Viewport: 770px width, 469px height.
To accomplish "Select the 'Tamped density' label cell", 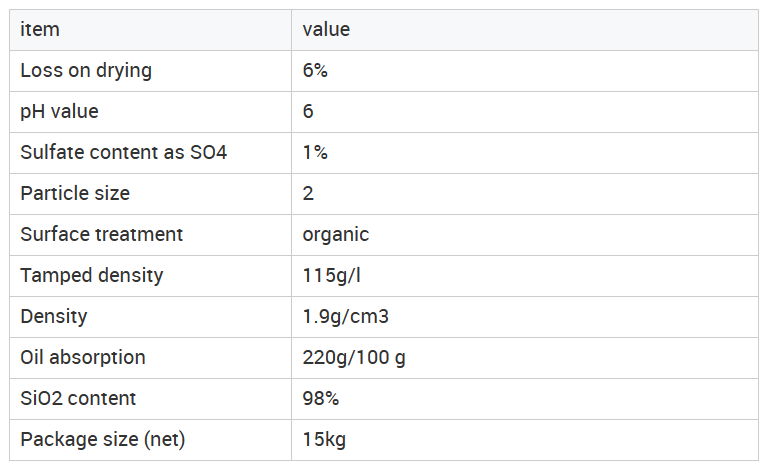I will point(92,276).
